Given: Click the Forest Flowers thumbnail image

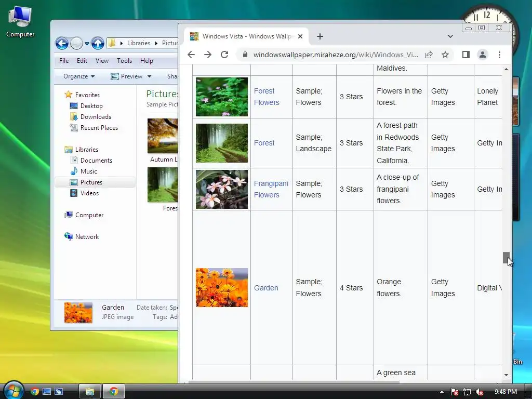Looking at the screenshot, I should pyautogui.click(x=221, y=97).
